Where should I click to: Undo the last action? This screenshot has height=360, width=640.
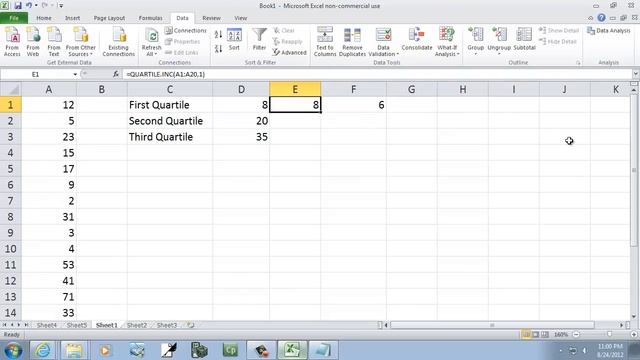click(x=29, y=5)
